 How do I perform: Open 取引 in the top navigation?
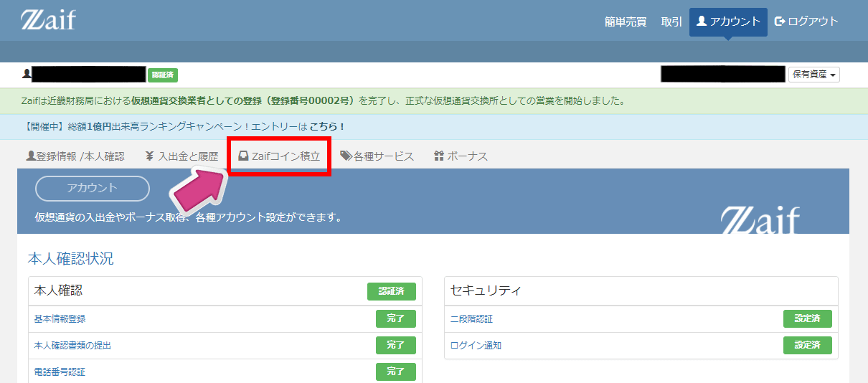[671, 22]
